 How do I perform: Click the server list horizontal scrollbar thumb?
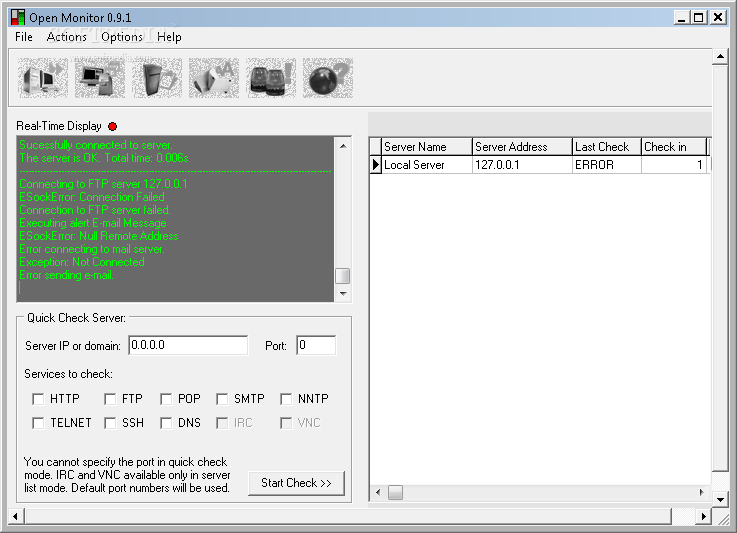click(395, 493)
